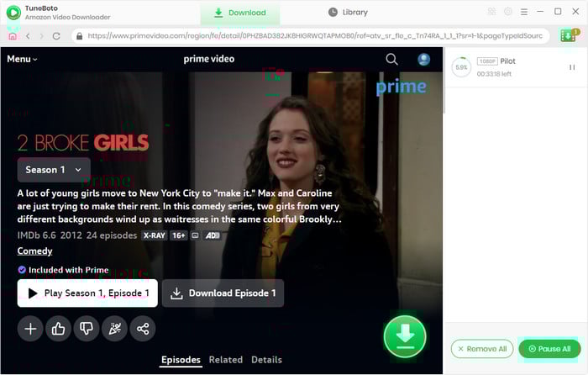Click Download Episode 1 button

[x=223, y=293]
